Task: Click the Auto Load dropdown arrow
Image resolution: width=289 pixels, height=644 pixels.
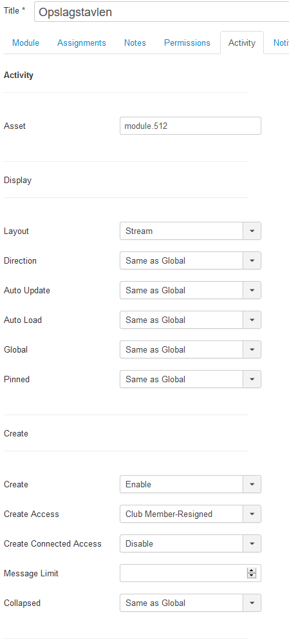Action: (x=252, y=320)
